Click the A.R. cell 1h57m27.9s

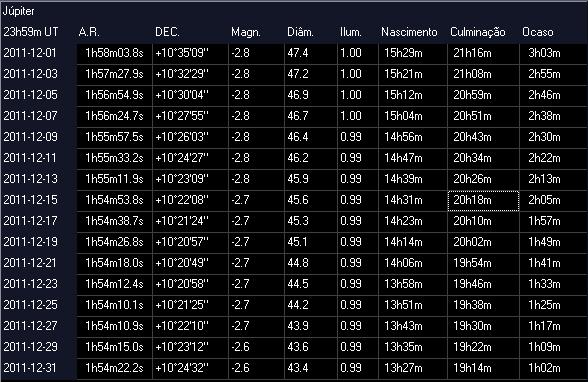115,74
